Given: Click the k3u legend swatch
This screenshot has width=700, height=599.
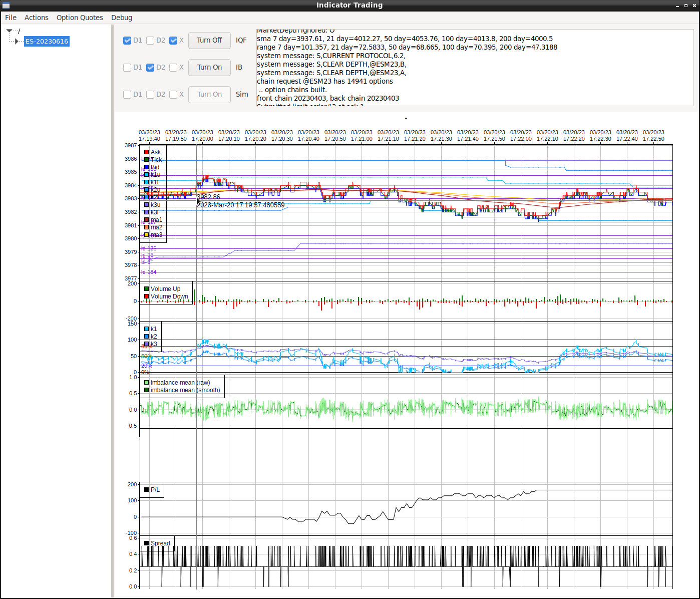Looking at the screenshot, I should tap(146, 205).
